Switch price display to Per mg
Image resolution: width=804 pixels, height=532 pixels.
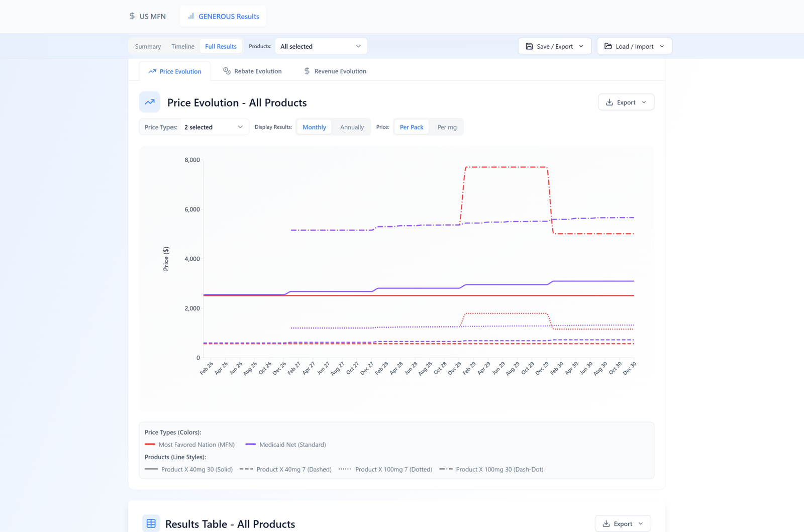point(447,127)
